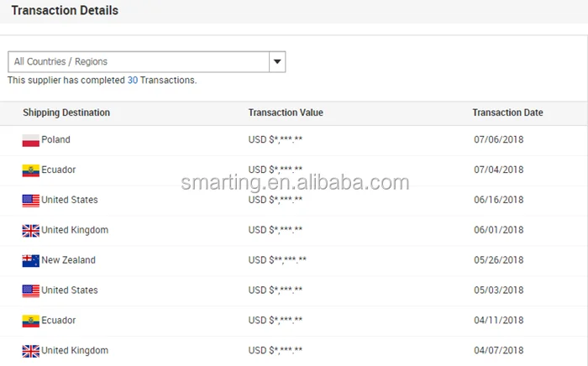Click the New Zealand flag icon
This screenshot has height=366, width=588.
pyautogui.click(x=31, y=261)
